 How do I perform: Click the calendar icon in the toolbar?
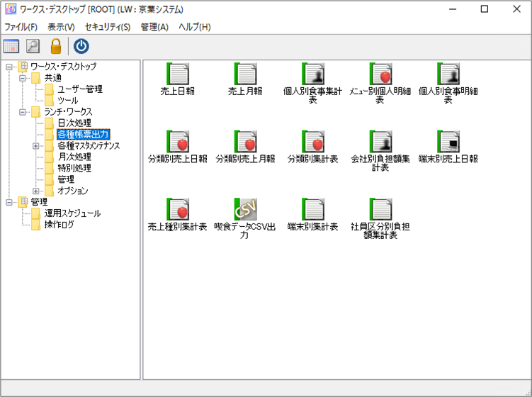point(11,46)
